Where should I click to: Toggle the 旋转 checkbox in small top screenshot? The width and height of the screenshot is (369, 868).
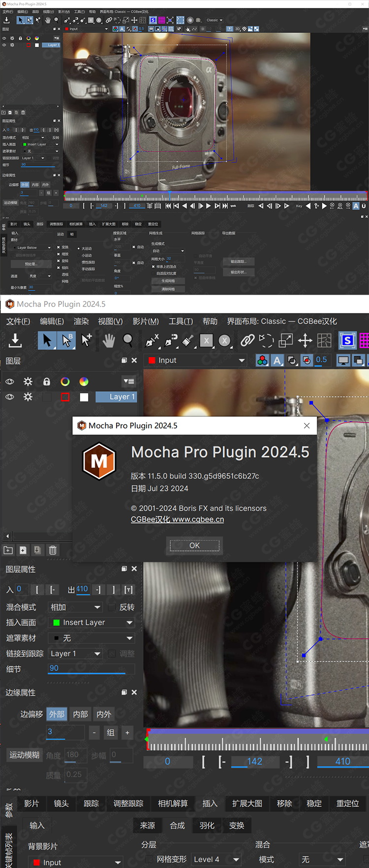[59, 261]
